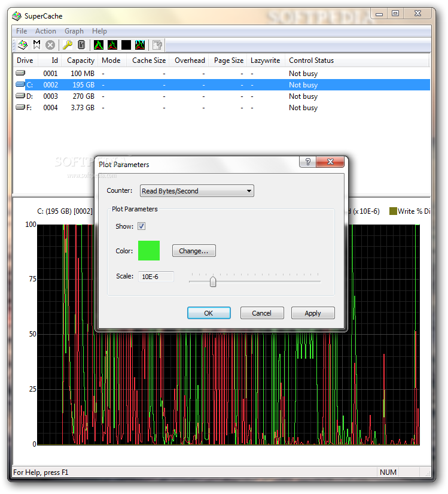448x494 pixels.
Task: Minimize the SuperCache window
Action: [379, 14]
